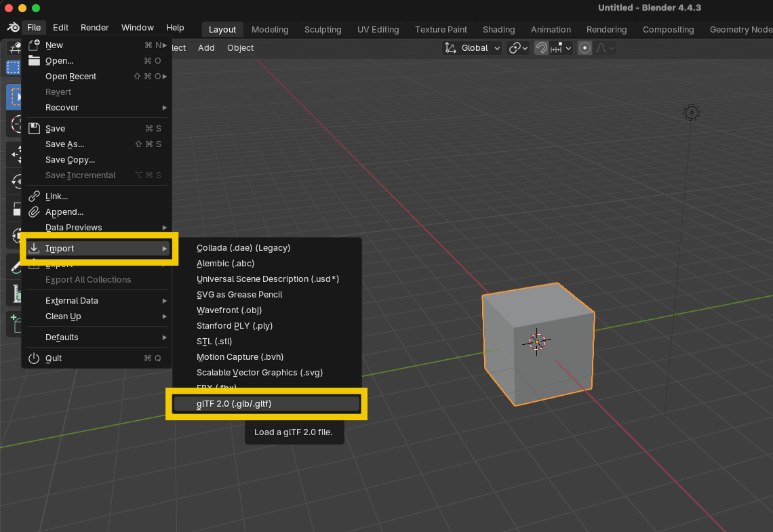Expand the External Data submenu
Image resolution: width=773 pixels, height=532 pixels.
coord(96,301)
